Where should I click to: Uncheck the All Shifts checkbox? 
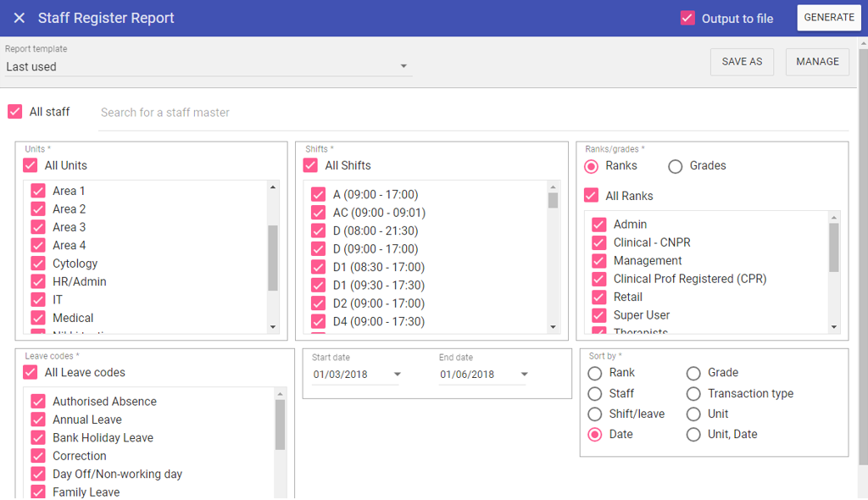[310, 166]
